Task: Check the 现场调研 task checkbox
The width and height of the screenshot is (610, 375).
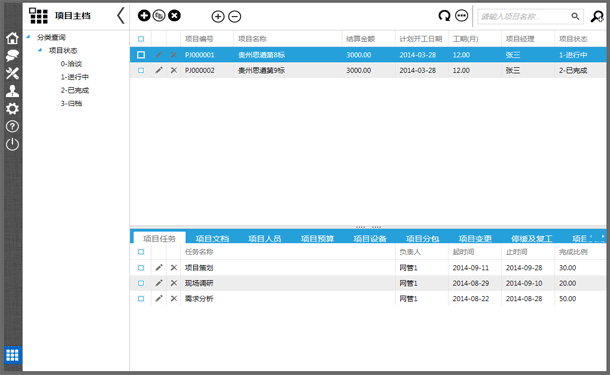Action: pyautogui.click(x=141, y=283)
